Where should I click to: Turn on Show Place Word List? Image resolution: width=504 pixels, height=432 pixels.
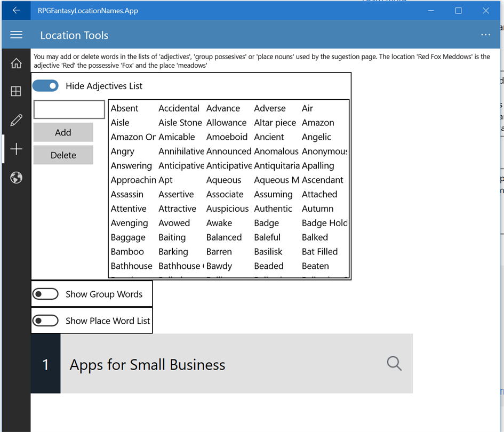coord(45,321)
